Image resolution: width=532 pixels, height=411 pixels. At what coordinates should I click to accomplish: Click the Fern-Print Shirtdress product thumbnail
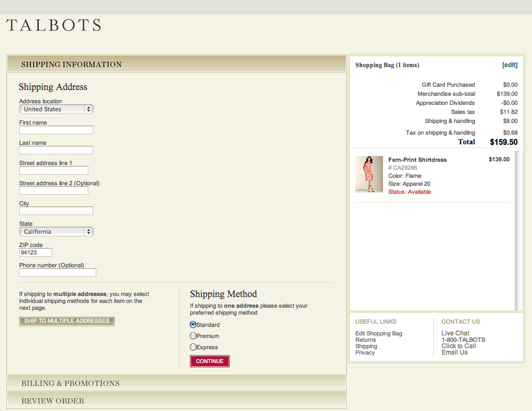tap(369, 174)
